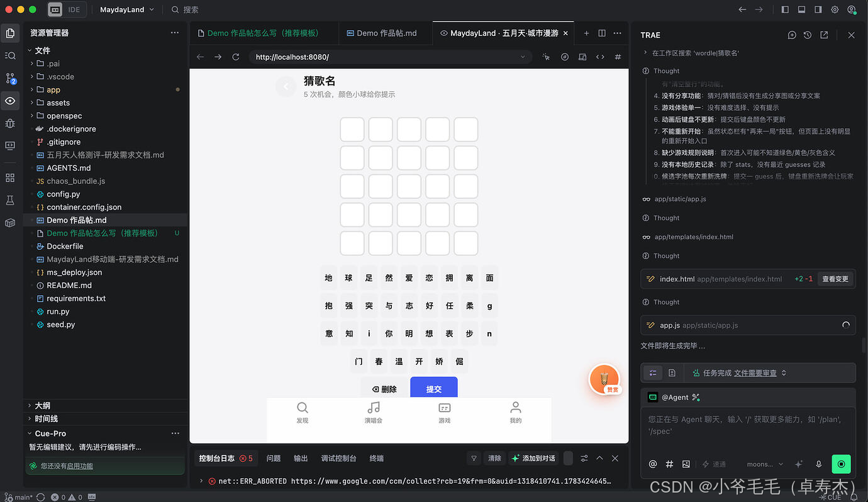Switch the IDE mode toggle at top
This screenshot has width=868, height=502.
(x=65, y=9)
